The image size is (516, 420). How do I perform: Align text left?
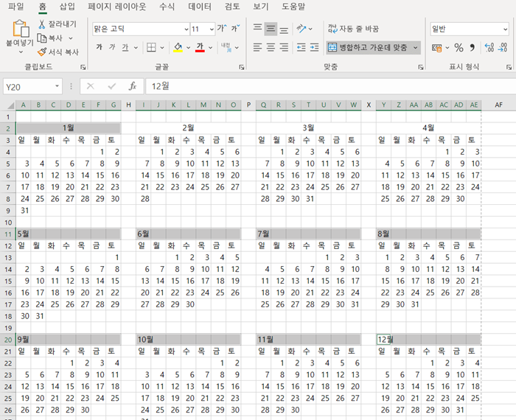tap(257, 47)
